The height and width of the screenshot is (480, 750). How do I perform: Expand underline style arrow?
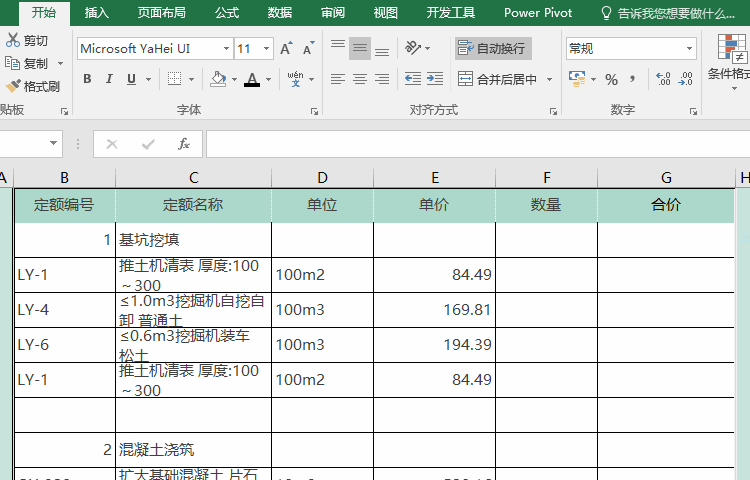click(148, 79)
